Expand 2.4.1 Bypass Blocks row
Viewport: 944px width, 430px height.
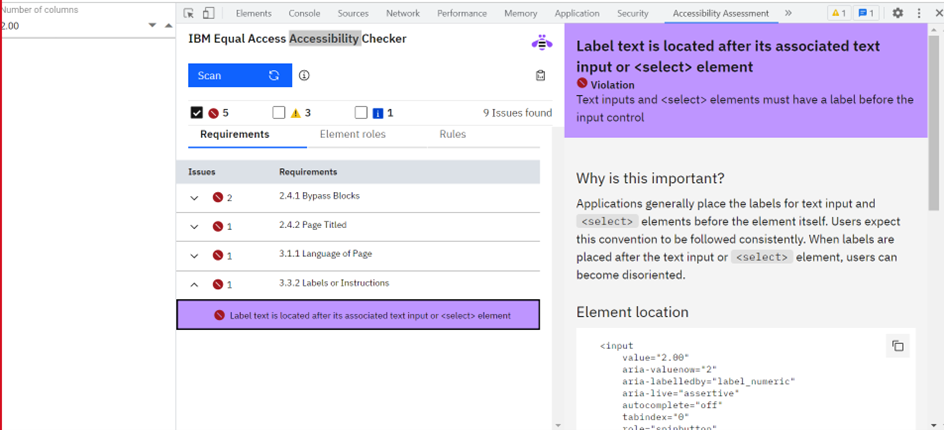(194, 198)
